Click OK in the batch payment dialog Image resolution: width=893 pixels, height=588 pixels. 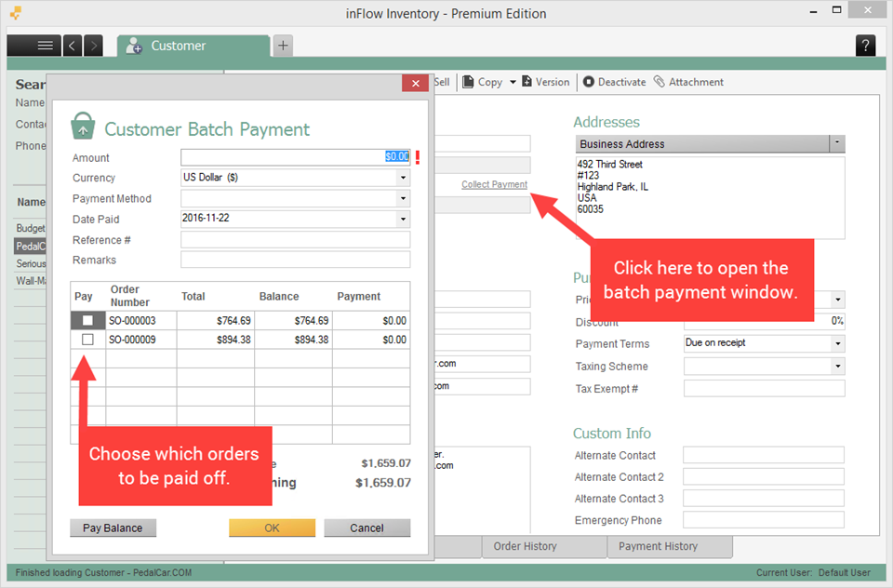272,528
